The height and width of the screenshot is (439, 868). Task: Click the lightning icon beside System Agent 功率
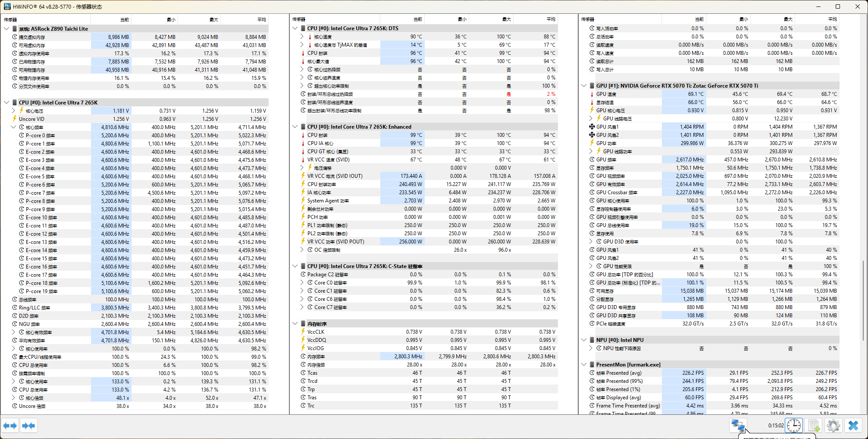[x=303, y=201]
